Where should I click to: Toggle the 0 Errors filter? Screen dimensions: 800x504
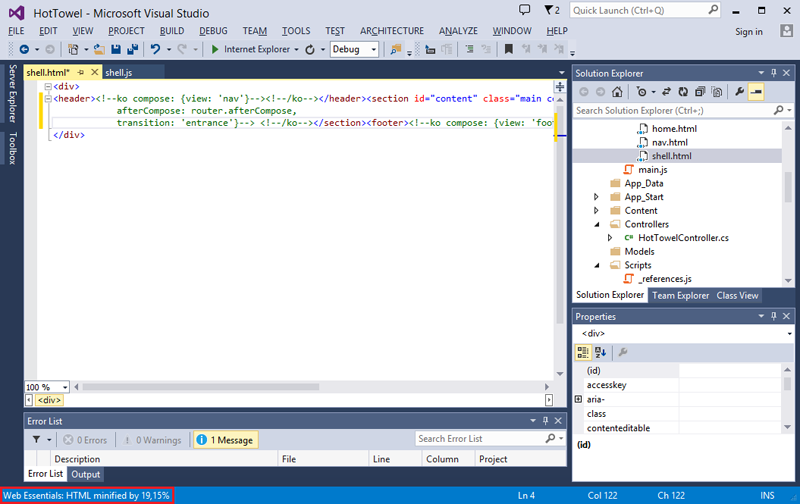(x=85, y=439)
